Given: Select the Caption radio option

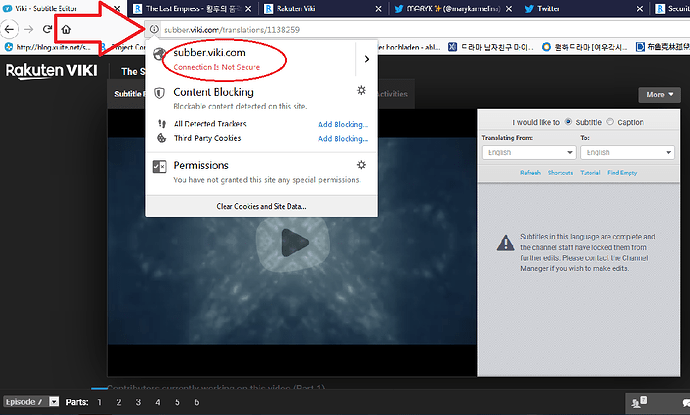Looking at the screenshot, I should tap(610, 122).
